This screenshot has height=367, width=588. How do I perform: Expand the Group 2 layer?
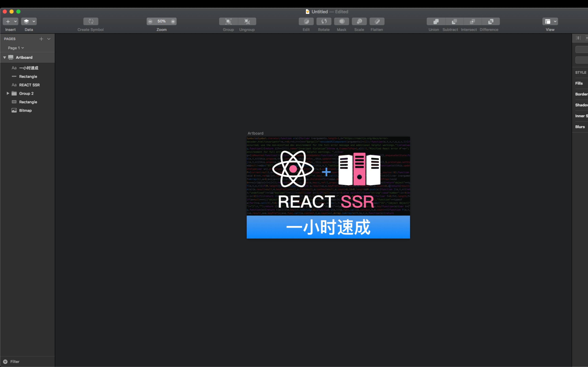click(x=8, y=93)
